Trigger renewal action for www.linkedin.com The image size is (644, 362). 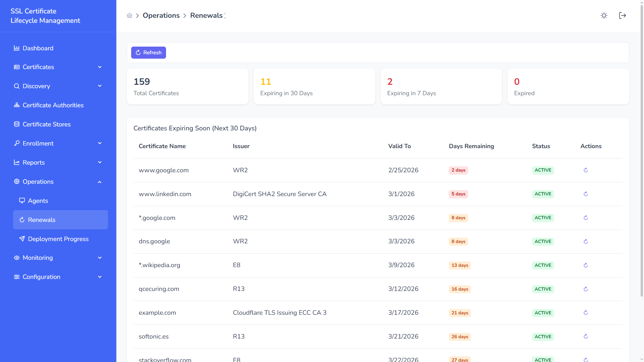click(586, 194)
